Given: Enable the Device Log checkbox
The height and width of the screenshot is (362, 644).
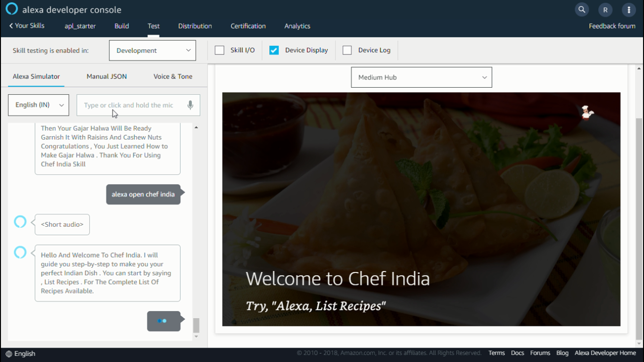Looking at the screenshot, I should [x=347, y=50].
